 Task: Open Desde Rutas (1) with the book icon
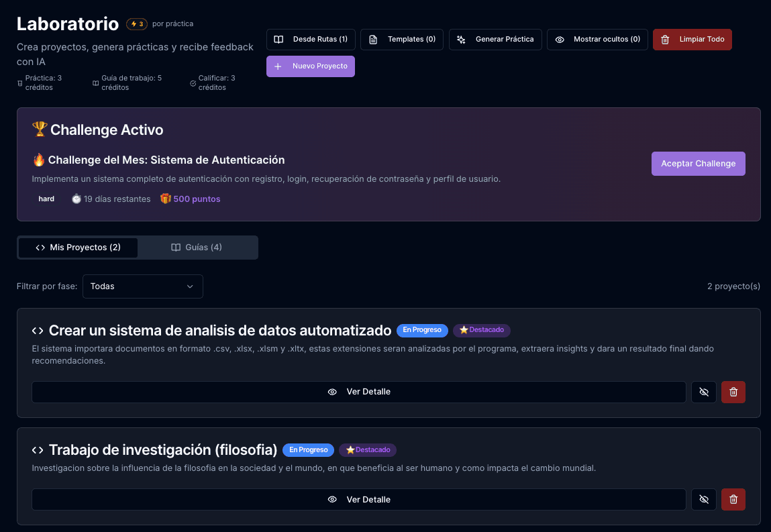311,40
